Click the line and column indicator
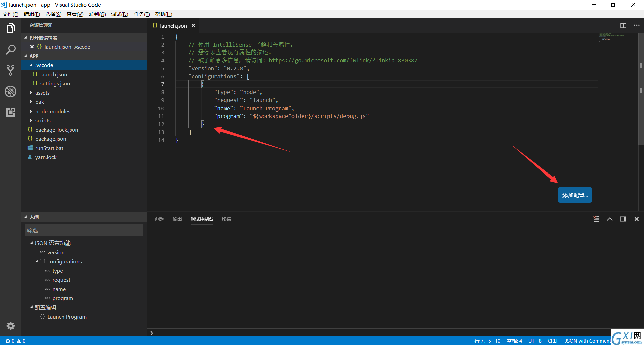Image resolution: width=644 pixels, height=345 pixels. point(487,341)
